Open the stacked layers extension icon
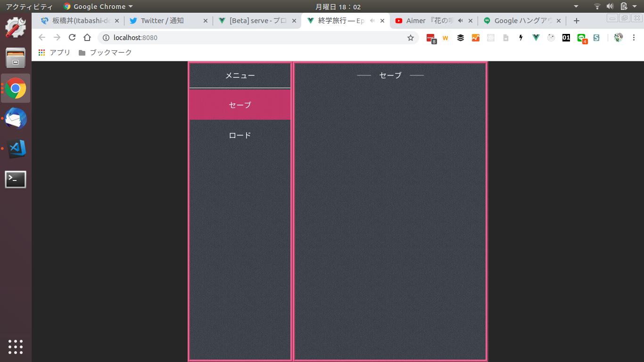The image size is (644, 362). pos(461,38)
